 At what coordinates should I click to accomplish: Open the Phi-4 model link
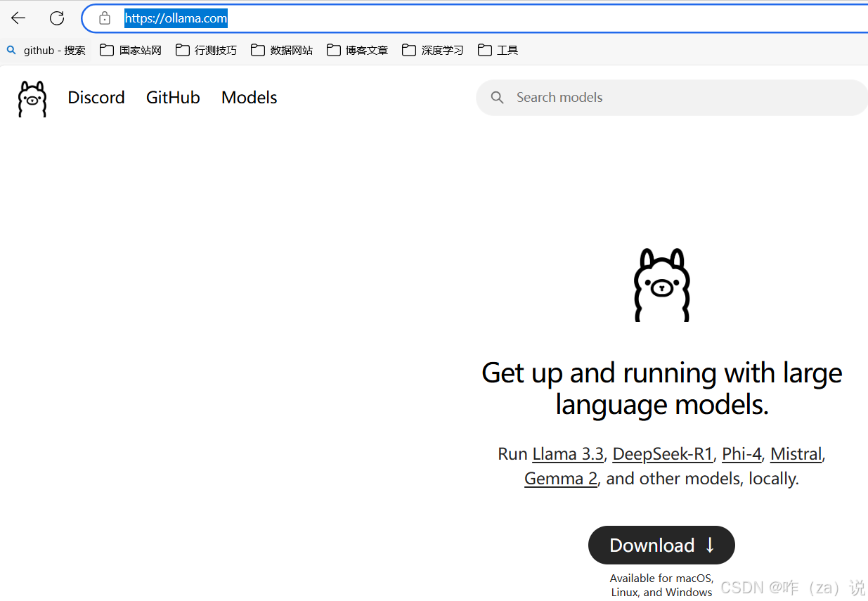[741, 454]
